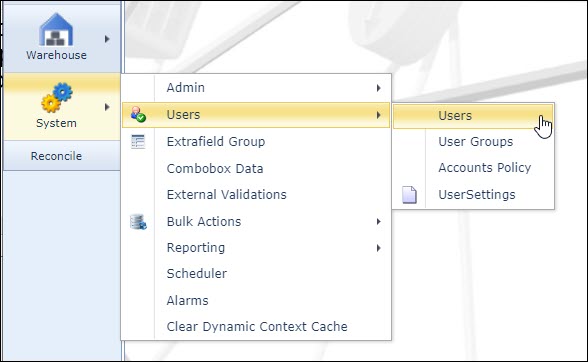
Task: Select Extrafield Group menu item
Action: (x=256, y=141)
